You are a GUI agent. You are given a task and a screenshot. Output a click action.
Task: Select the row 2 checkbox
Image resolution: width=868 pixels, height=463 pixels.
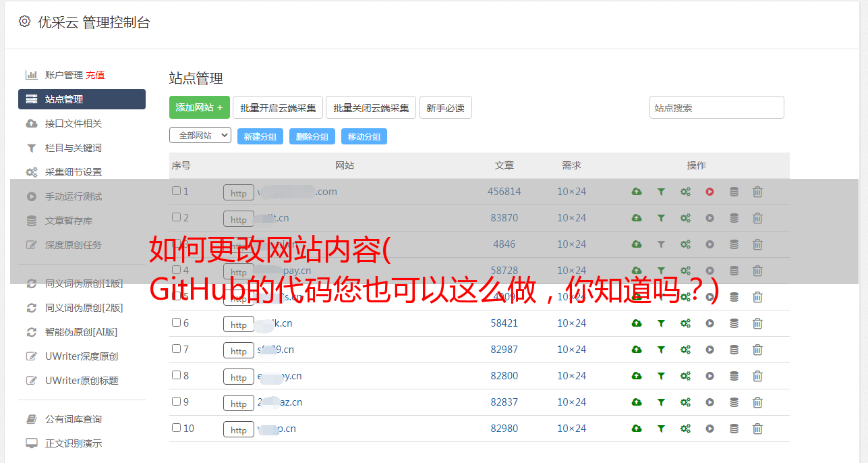pos(176,217)
